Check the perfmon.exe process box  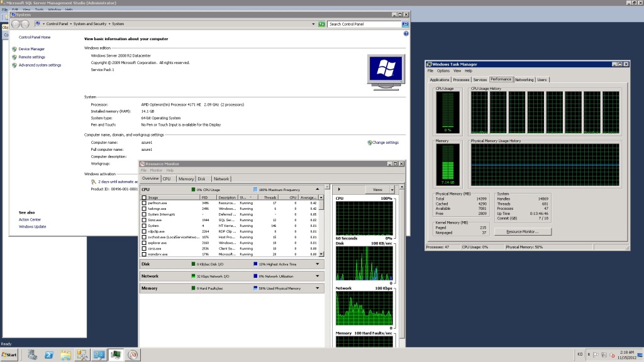(144, 203)
